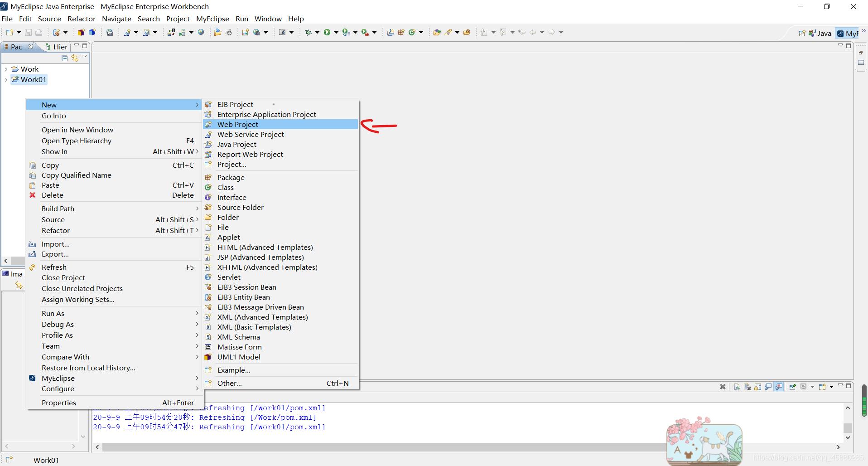Click the Search flashlight toolbar icon

click(448, 32)
